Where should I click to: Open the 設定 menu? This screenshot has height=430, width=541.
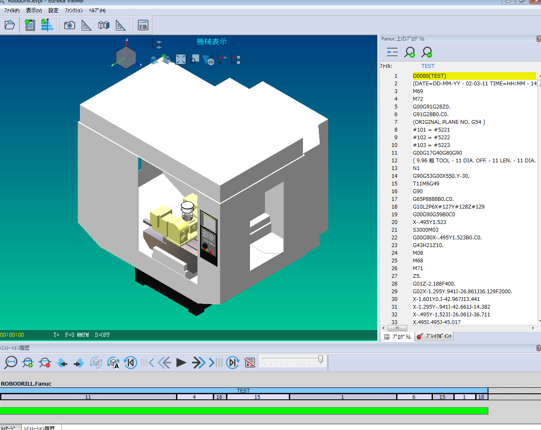point(53,10)
